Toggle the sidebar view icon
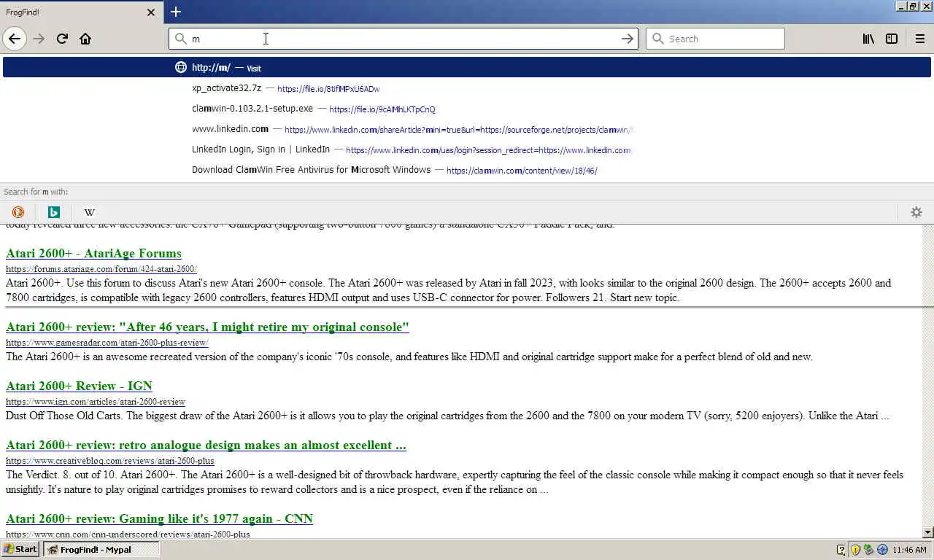Screen dimensions: 934x560 [x=892, y=39]
